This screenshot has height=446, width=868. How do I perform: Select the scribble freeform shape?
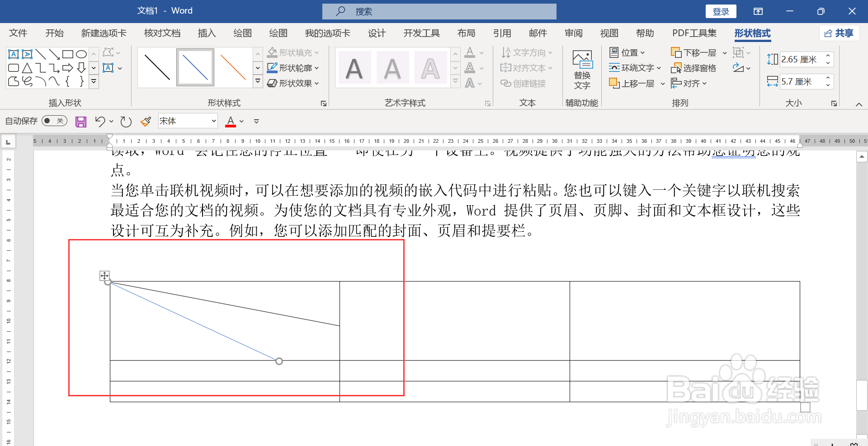pos(27,81)
